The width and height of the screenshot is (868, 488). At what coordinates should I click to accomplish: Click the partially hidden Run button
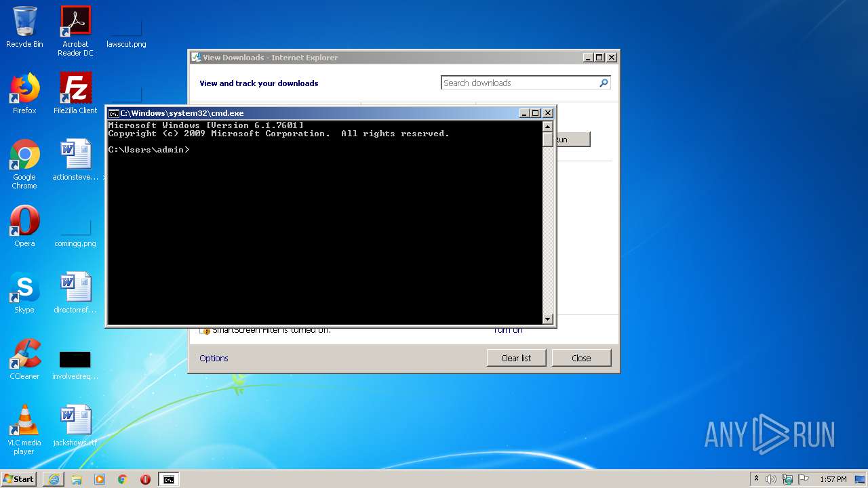tap(573, 139)
